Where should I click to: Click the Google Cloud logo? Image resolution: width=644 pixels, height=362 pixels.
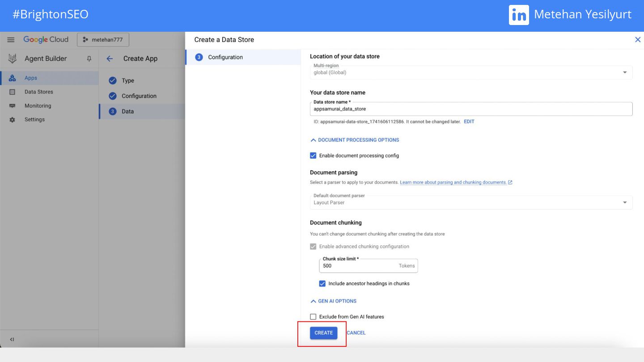[46, 40]
